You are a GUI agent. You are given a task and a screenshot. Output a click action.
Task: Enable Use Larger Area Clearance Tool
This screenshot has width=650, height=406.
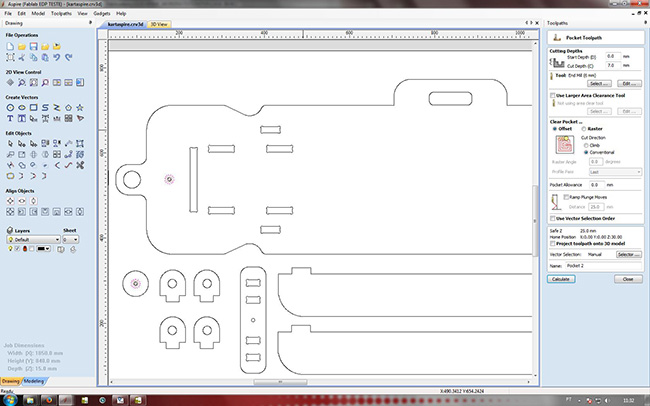pos(553,95)
